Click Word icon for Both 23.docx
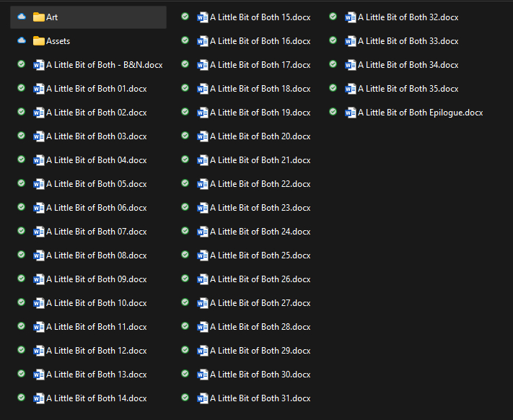513x420 pixels. [x=203, y=208]
